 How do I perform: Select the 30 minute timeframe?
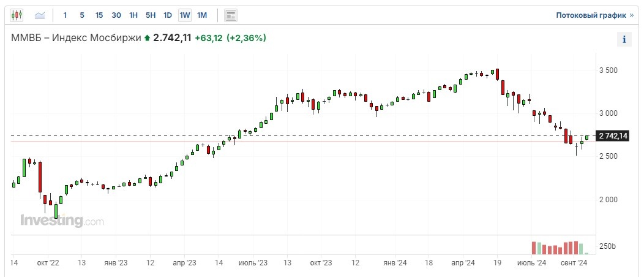[x=116, y=15]
